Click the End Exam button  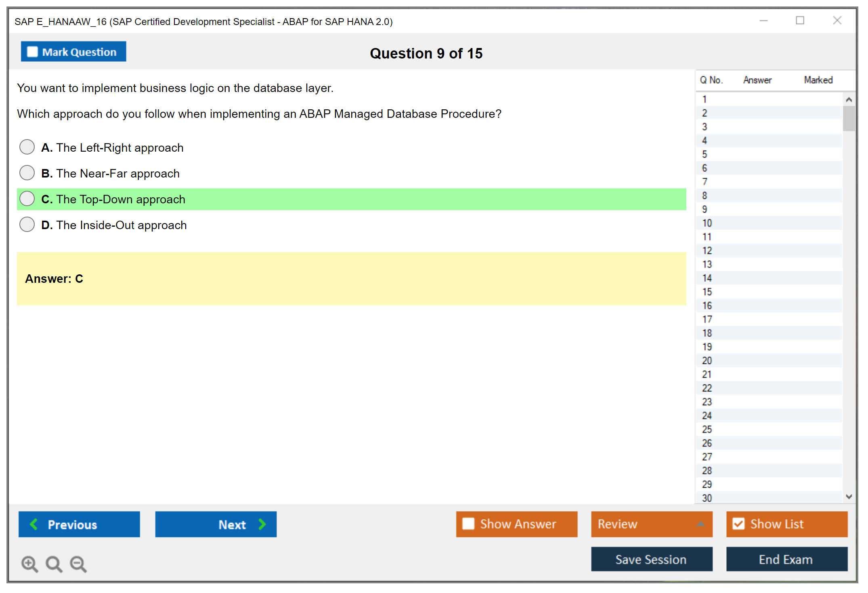click(786, 559)
